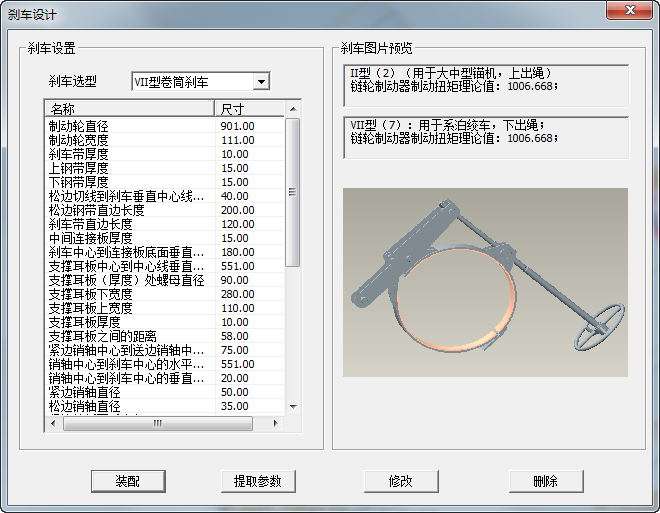The height and width of the screenshot is (513, 660).
Task: Click the brake 3D model preview image
Action: pos(485,282)
